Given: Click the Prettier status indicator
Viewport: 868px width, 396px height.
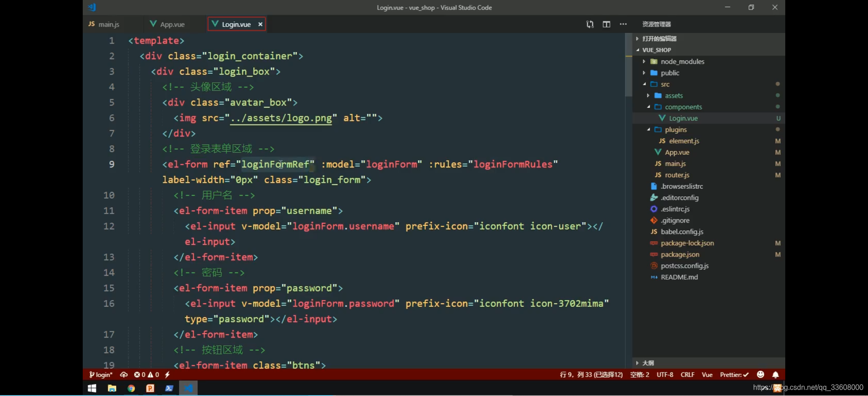Looking at the screenshot, I should point(734,375).
